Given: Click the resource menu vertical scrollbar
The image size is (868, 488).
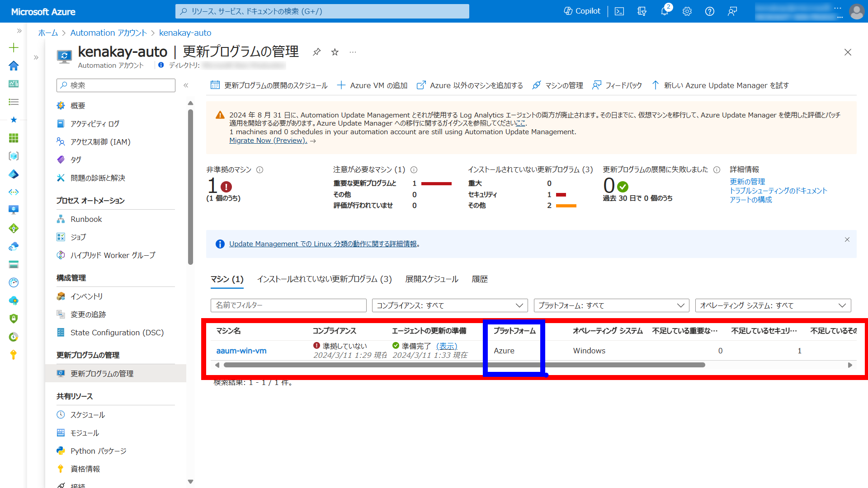Looking at the screenshot, I should pyautogui.click(x=190, y=187).
